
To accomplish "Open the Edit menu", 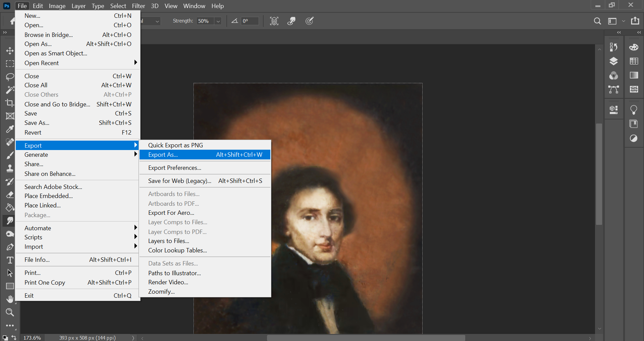I will click(x=38, y=6).
